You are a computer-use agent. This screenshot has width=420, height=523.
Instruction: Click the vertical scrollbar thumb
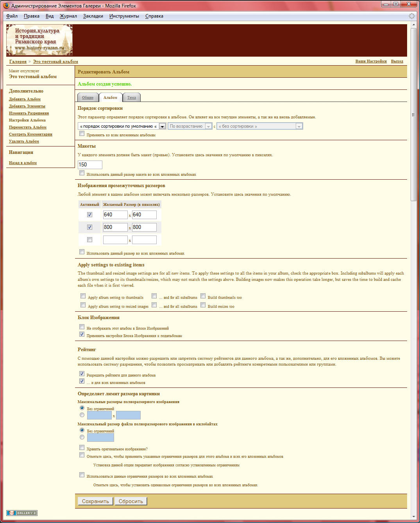click(x=414, y=114)
